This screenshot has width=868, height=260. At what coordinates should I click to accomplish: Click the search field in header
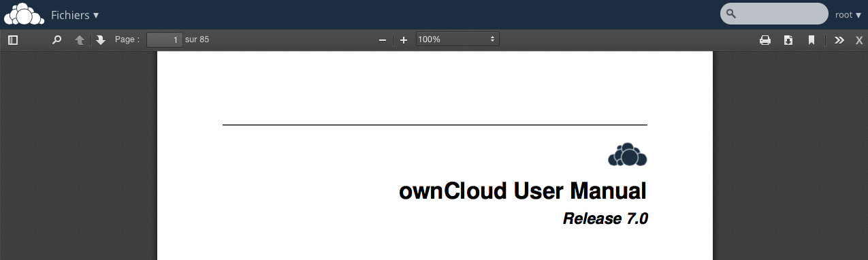pyautogui.click(x=774, y=14)
